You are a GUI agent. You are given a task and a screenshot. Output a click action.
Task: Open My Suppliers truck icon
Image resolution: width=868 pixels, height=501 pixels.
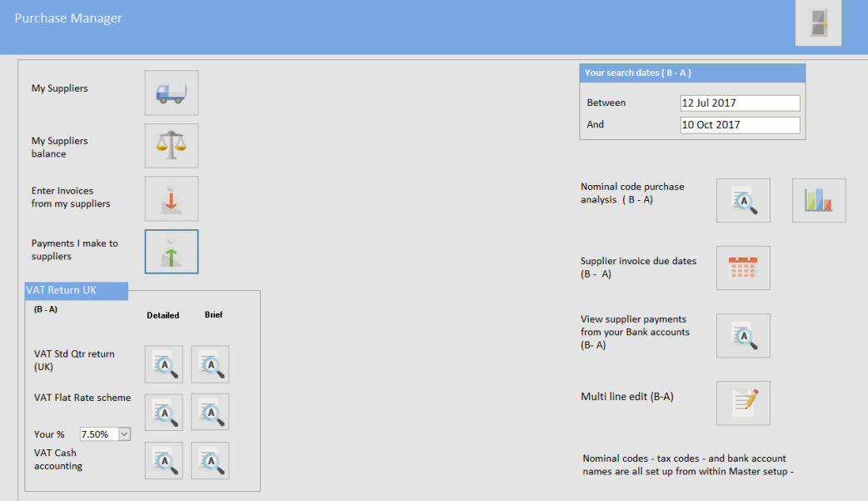pyautogui.click(x=172, y=93)
